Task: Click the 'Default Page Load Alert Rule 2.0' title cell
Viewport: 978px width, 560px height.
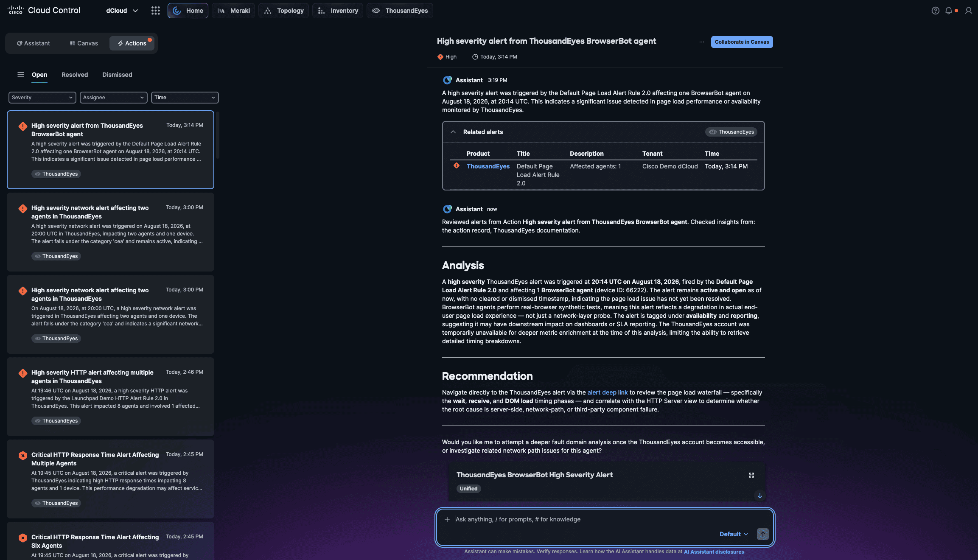Action: pos(538,175)
